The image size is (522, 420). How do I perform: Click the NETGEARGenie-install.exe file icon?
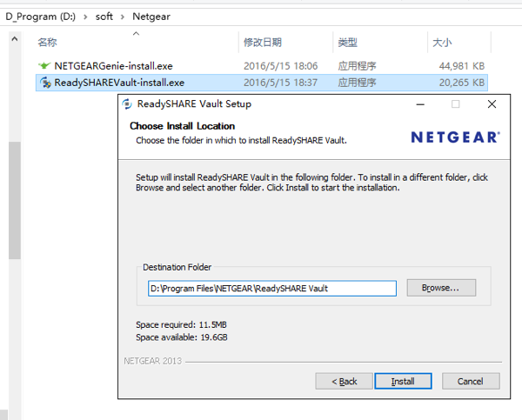[44, 65]
